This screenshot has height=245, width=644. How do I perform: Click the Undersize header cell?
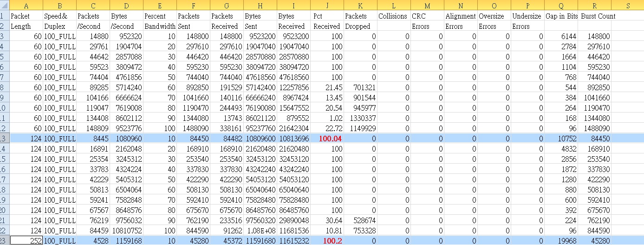click(527, 16)
